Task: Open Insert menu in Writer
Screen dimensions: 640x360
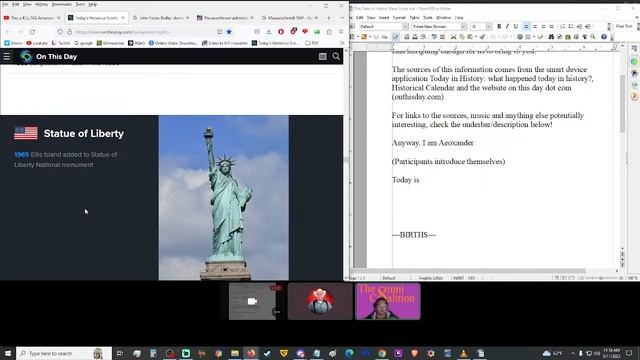Action: [x=384, y=18]
